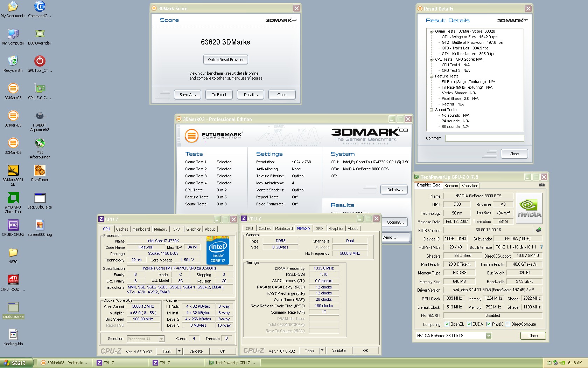
Task: Select capture.exe desktop icon
Action: (13, 310)
